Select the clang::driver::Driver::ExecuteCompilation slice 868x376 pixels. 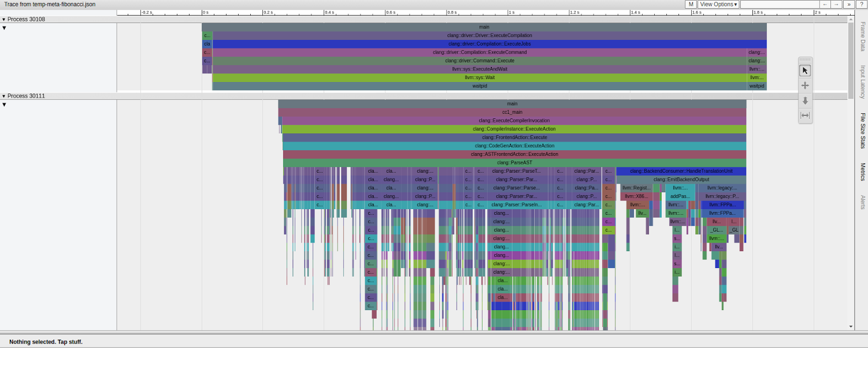(489, 35)
